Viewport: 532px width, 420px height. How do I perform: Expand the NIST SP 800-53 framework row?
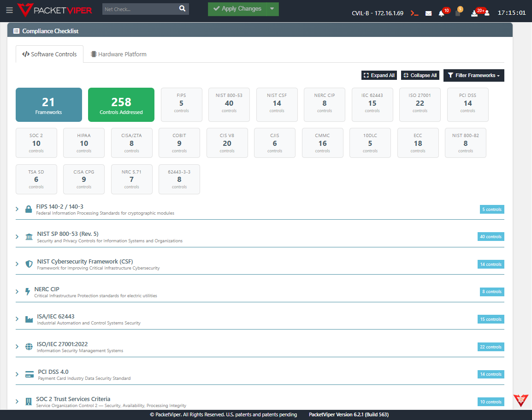tap(17, 236)
